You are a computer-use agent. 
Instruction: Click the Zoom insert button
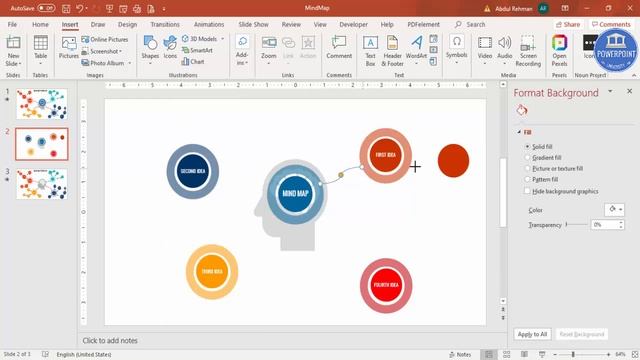coord(269,51)
